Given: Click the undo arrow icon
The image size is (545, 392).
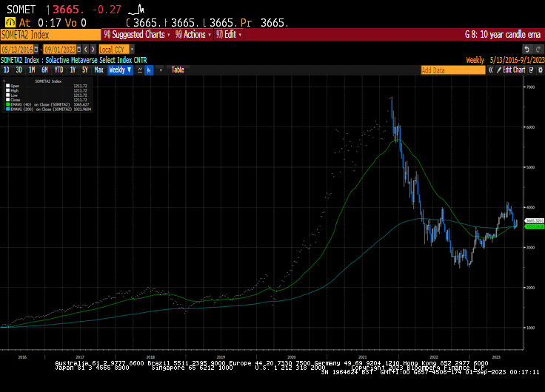Looking at the screenshot, I should coord(527,50).
